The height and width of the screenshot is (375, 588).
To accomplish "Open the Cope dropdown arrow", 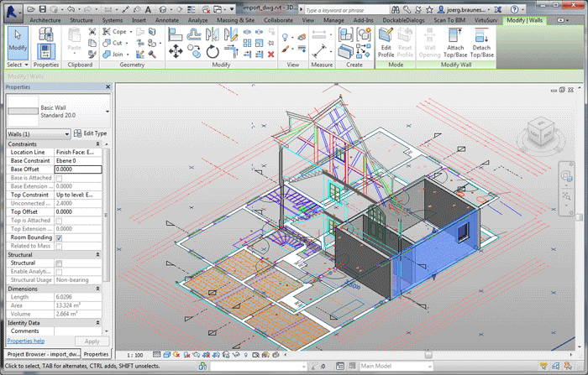I will click(x=131, y=32).
